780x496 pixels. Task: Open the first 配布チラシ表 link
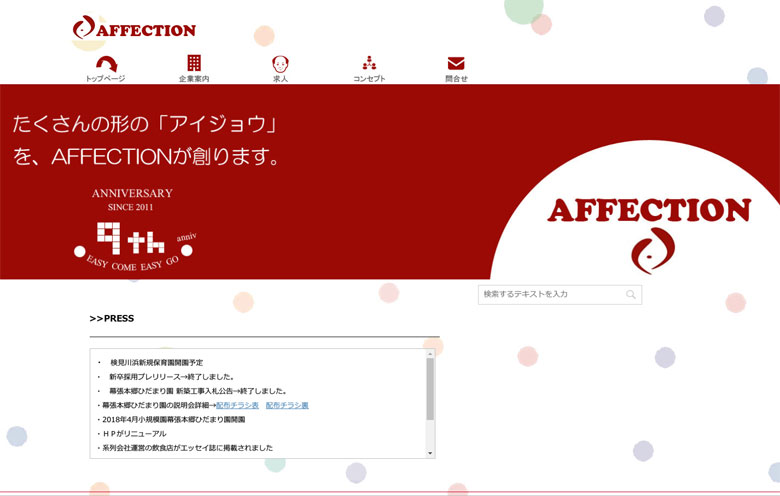(x=237, y=405)
